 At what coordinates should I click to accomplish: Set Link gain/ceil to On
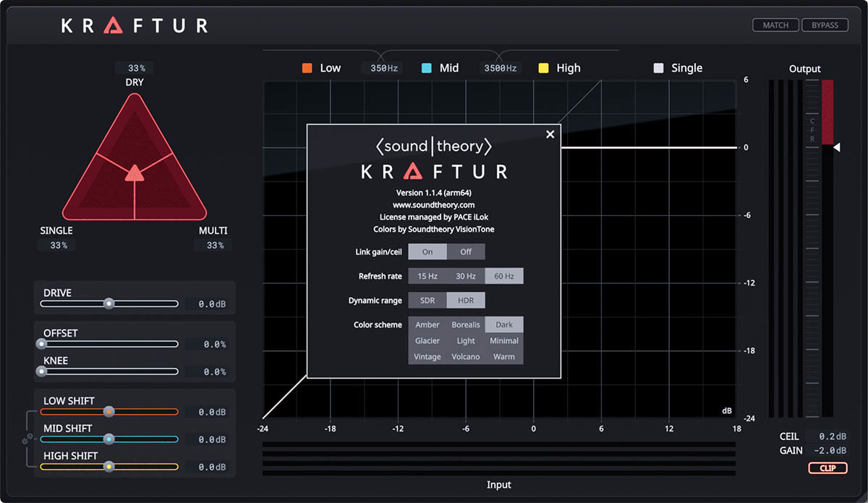tap(427, 252)
